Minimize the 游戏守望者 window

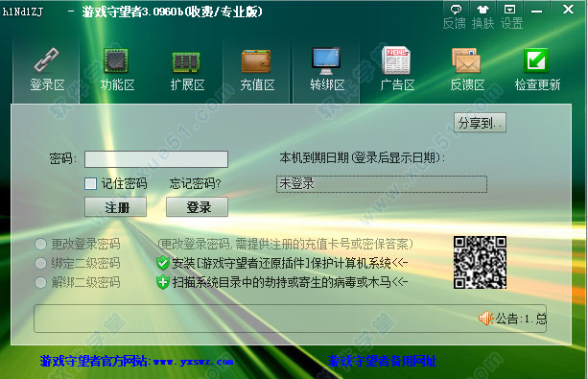point(536,12)
